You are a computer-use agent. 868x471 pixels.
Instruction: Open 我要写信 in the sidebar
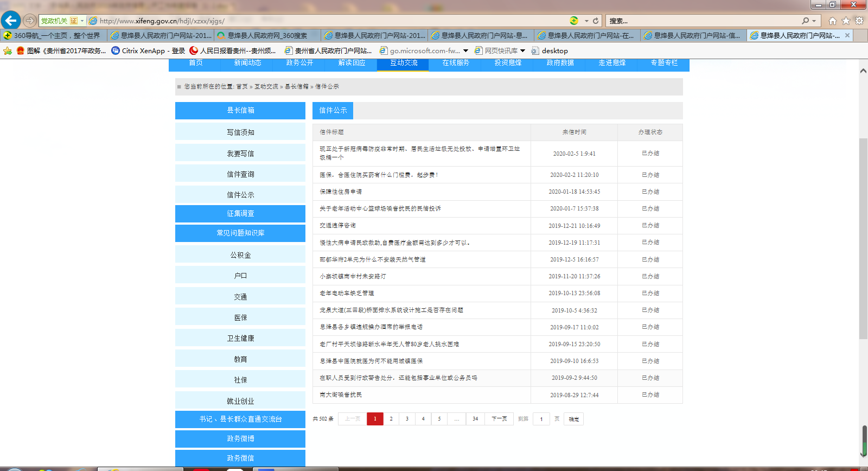[x=240, y=154]
